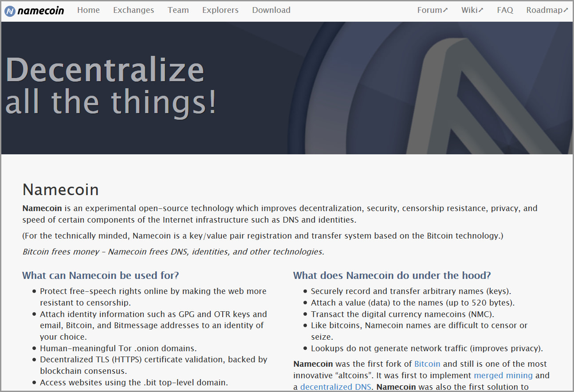
Task: Click the 'Namecoin' page heading
Action: 61,190
